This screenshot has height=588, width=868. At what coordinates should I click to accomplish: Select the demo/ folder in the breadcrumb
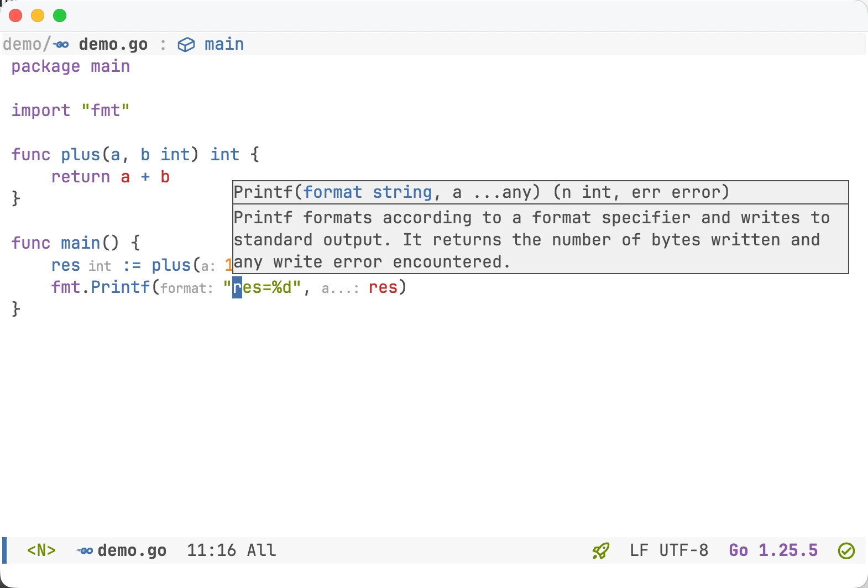[x=26, y=44]
